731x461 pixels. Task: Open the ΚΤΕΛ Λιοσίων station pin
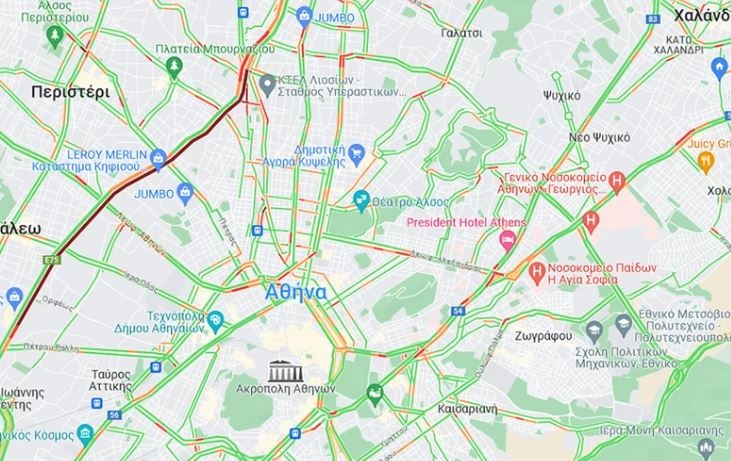click(x=267, y=86)
